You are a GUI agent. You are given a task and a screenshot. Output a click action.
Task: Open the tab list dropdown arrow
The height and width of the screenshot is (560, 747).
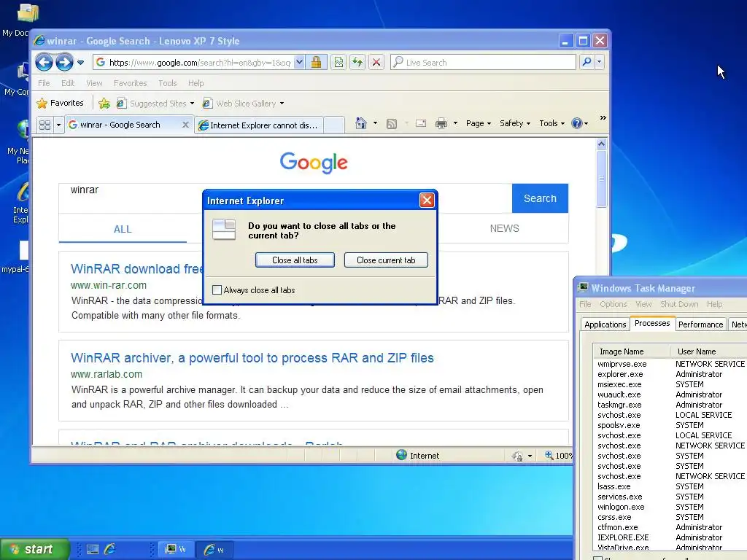(58, 125)
